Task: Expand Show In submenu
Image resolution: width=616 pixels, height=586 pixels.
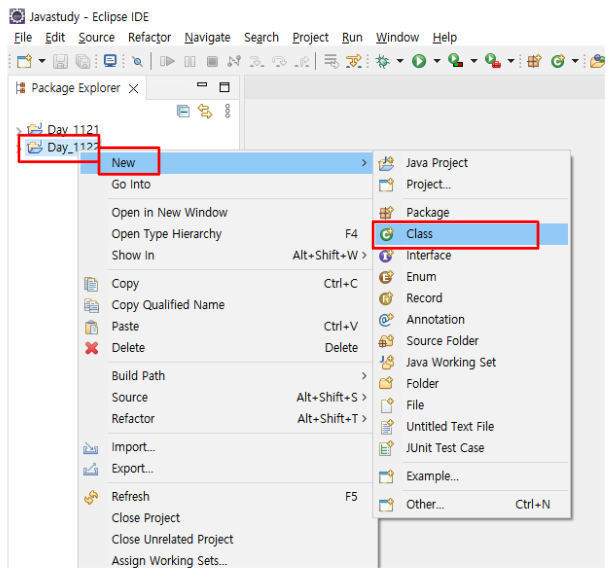Action: (226, 255)
